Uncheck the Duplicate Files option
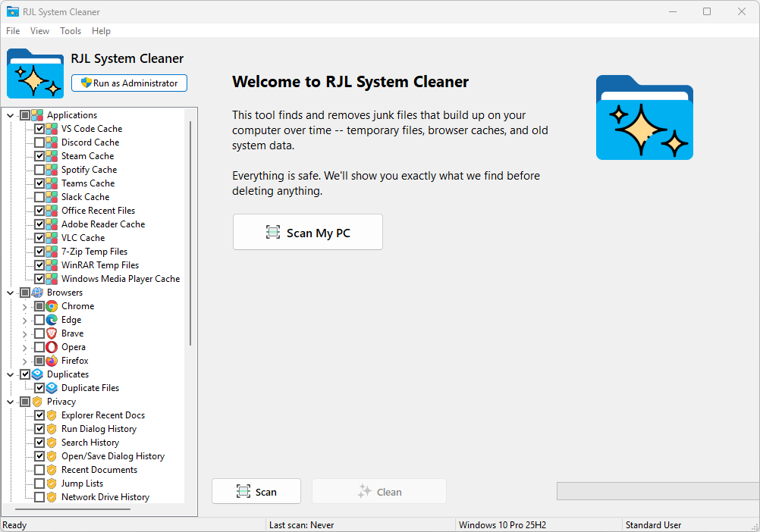This screenshot has width=760, height=532. 40,387
